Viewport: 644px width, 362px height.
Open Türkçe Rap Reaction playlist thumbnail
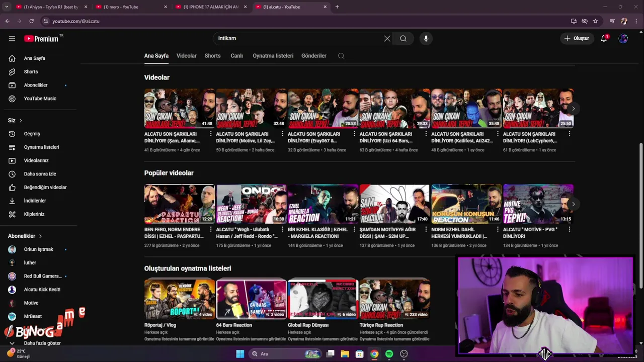tap(394, 299)
